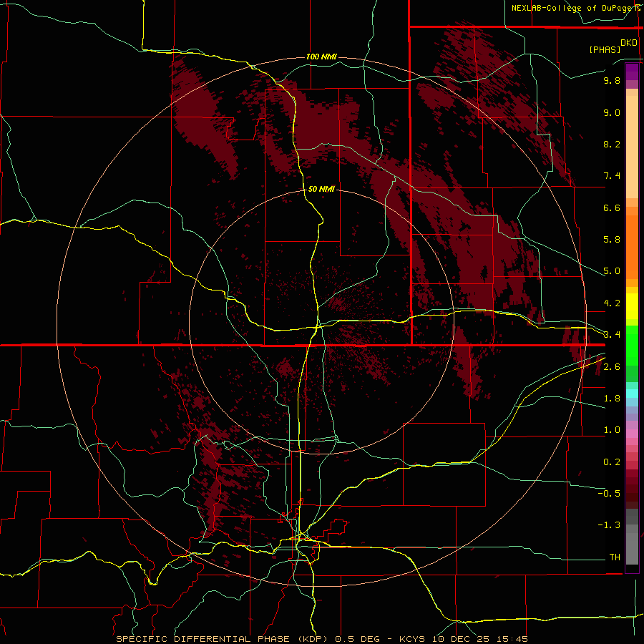Click the 100 NMI range ring label
Viewport: 644px width, 644px height.
tap(321, 57)
